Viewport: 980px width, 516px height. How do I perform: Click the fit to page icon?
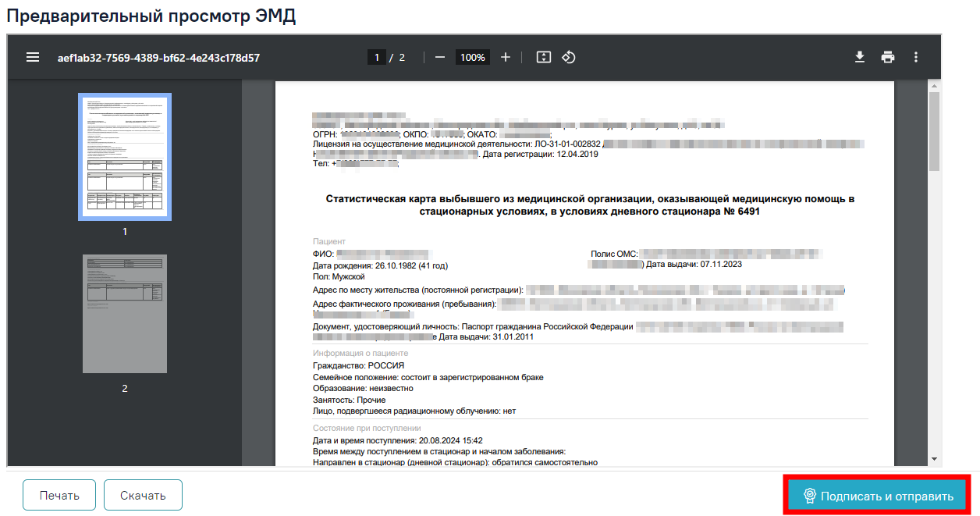point(544,57)
